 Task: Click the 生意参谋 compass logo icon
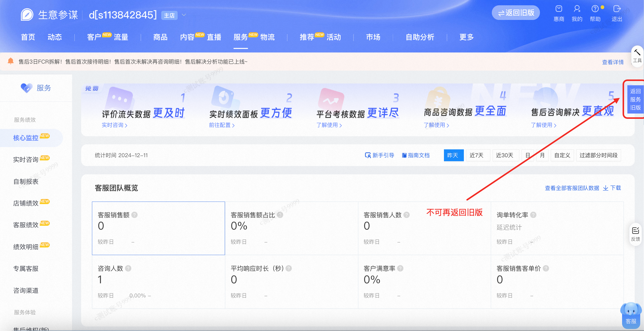pyautogui.click(x=27, y=15)
